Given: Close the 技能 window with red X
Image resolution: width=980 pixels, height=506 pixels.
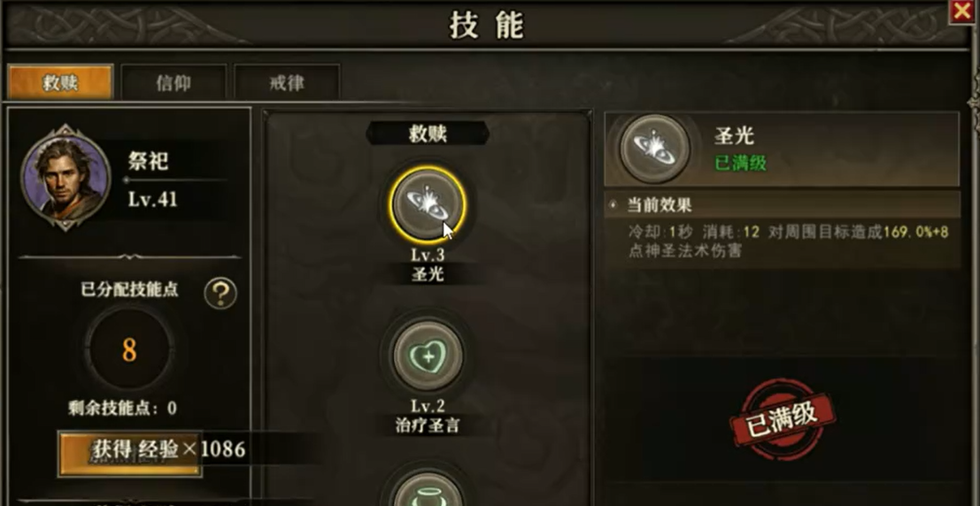Looking at the screenshot, I should click(x=962, y=11).
